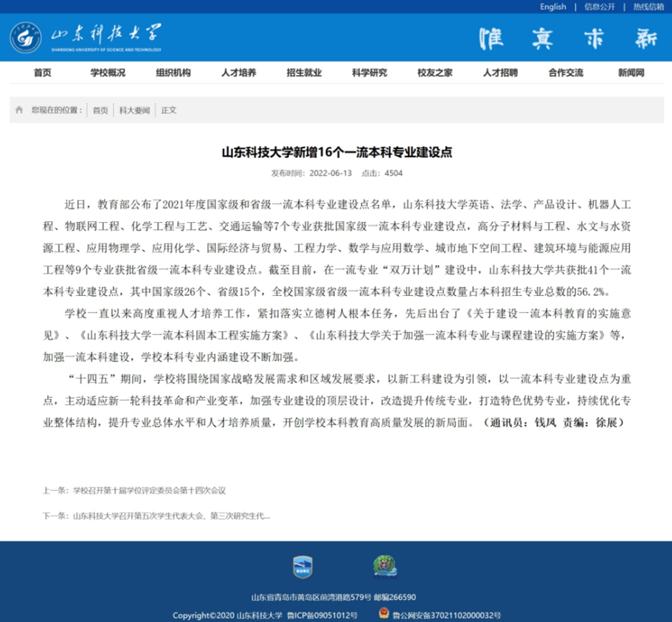Open the 校友之家 menu item

[434, 72]
